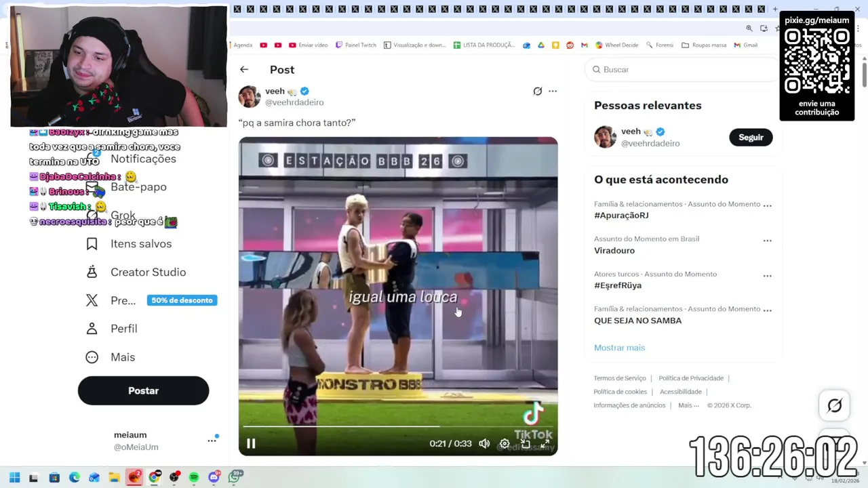The width and height of the screenshot is (868, 488).
Task: Open #EşrefRüya trending topic
Action: tap(618, 285)
